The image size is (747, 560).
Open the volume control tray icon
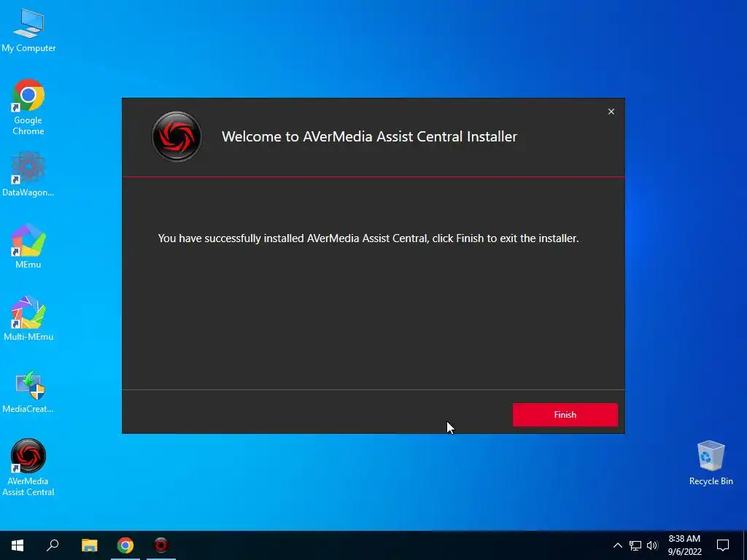[652, 545]
